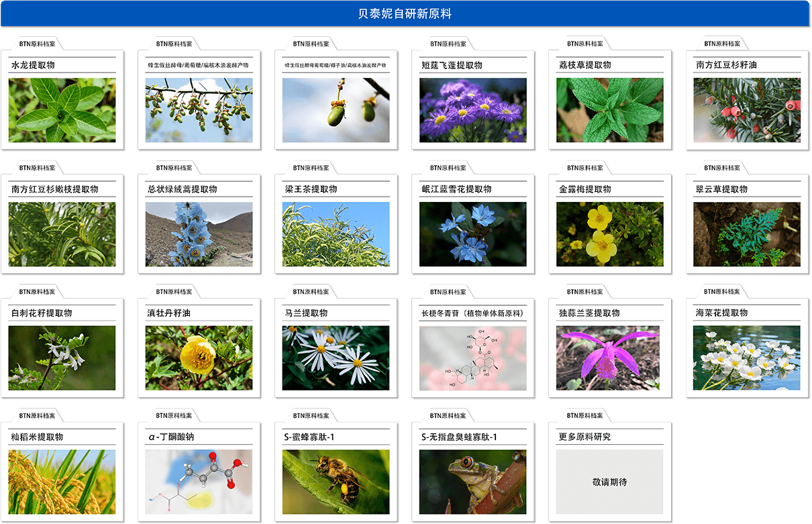Click the 独蒜兰茎提取物 orchid photo

pos(610,358)
